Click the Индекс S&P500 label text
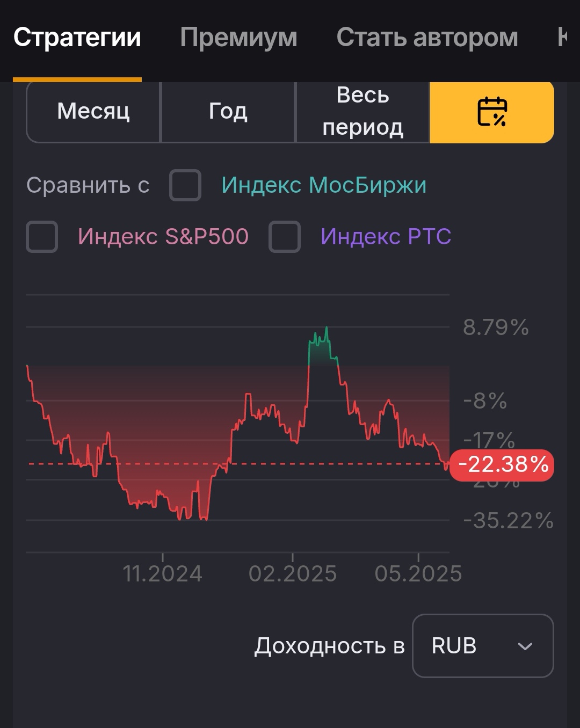The width and height of the screenshot is (580, 728). (163, 237)
